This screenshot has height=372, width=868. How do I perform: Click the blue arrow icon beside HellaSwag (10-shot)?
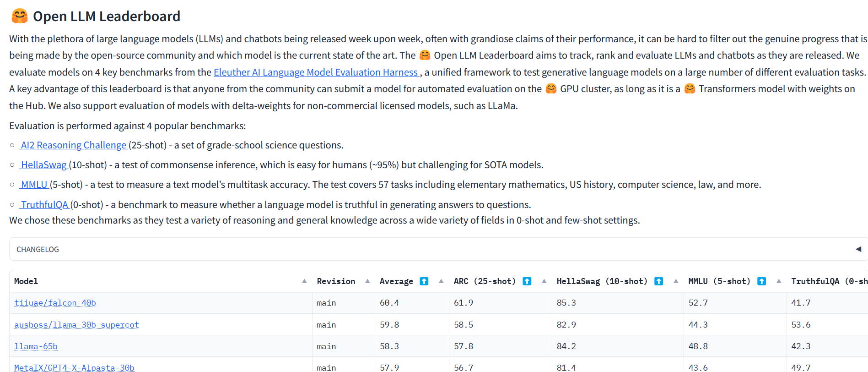pyautogui.click(x=658, y=281)
